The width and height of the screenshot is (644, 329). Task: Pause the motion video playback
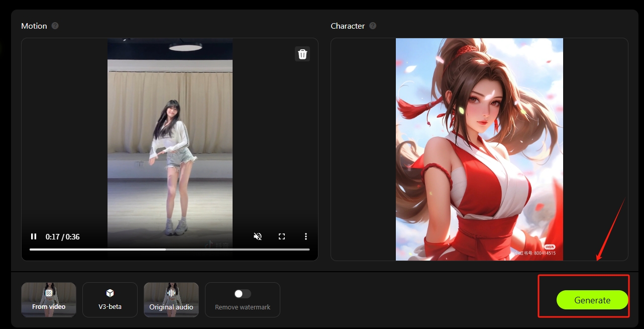34,236
